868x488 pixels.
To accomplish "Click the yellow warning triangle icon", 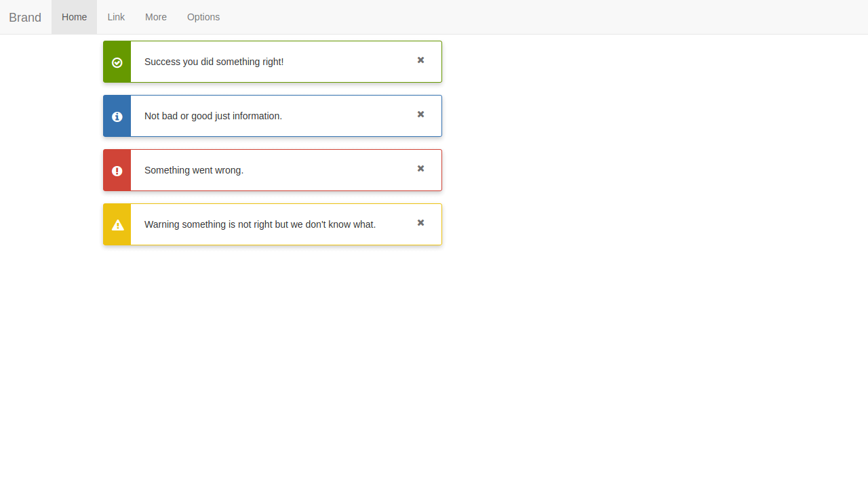I will pyautogui.click(x=117, y=224).
